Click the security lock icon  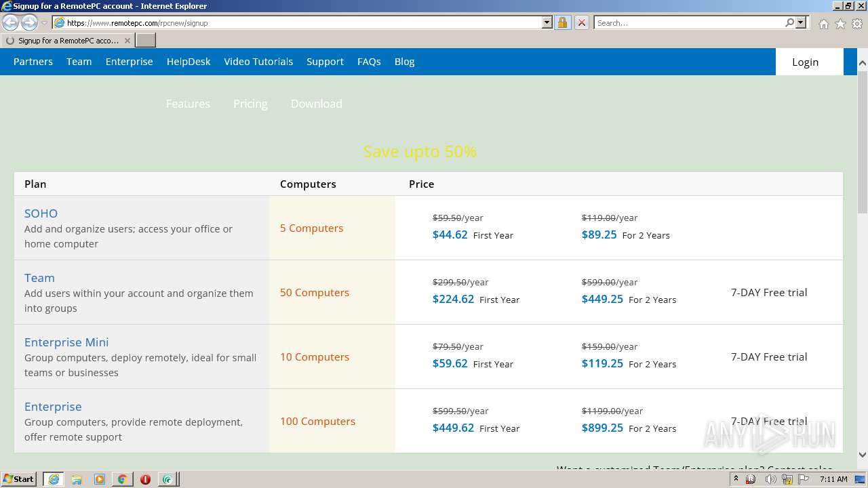(x=562, y=22)
